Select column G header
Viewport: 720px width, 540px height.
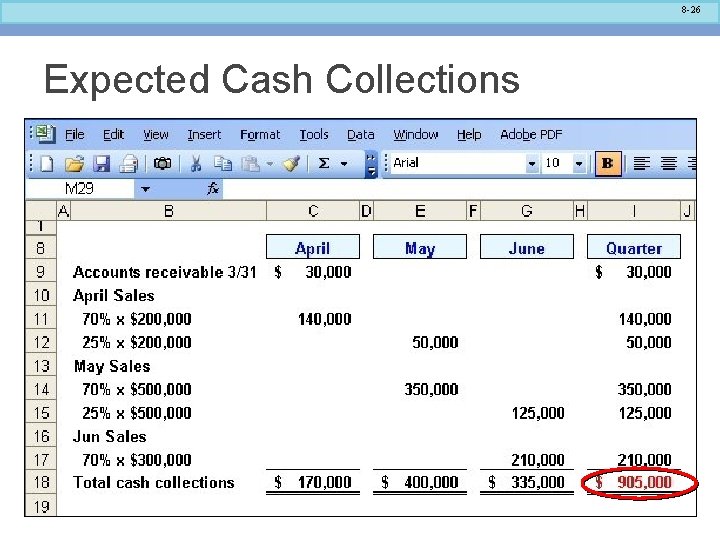click(x=527, y=211)
